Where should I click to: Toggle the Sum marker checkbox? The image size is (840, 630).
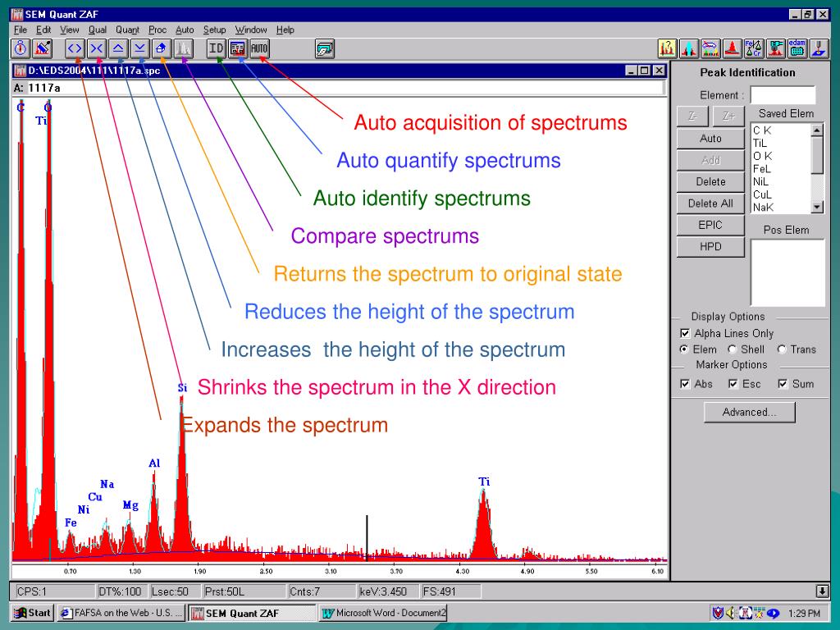click(x=783, y=384)
